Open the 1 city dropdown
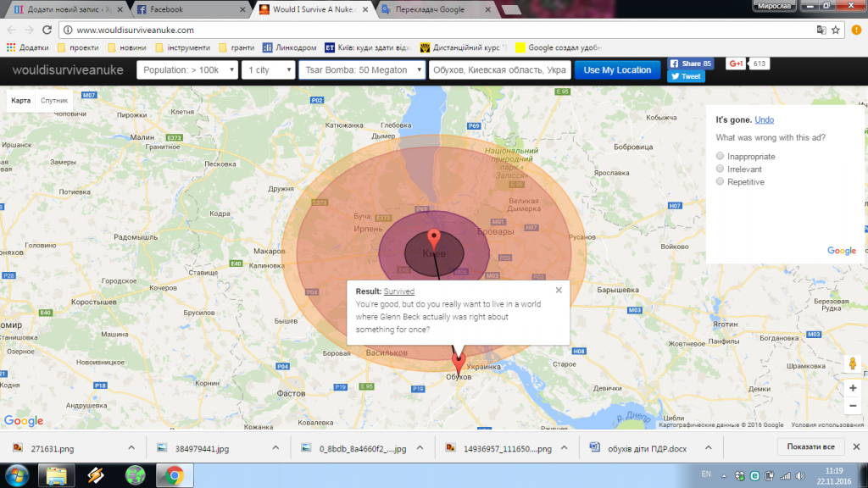 pyautogui.click(x=269, y=69)
